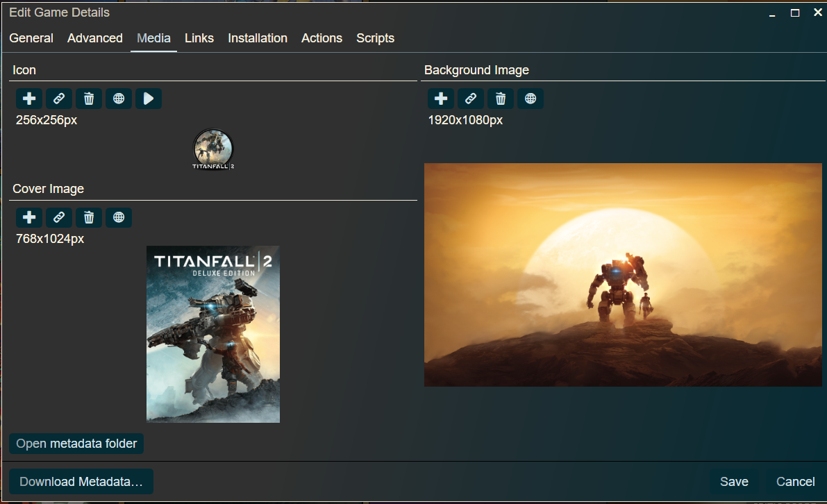Remove the Titanfall 2 cover image
Image resolution: width=827 pixels, height=504 pixels.
pos(88,217)
